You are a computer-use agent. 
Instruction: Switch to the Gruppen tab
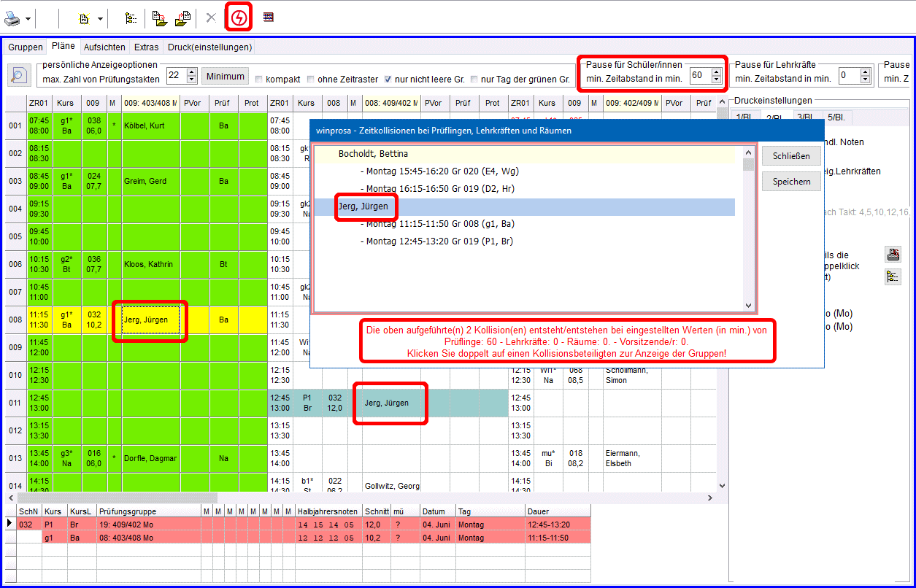pos(26,47)
